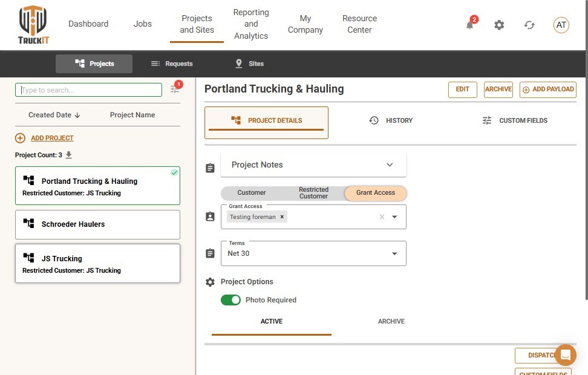Clear the Grant Access field
This screenshot has height=375, width=588.
[x=382, y=217]
